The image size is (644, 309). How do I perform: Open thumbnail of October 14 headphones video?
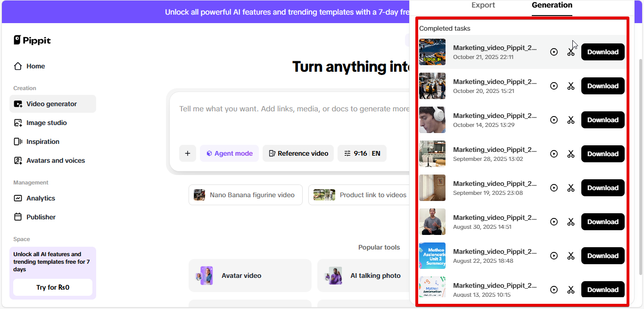tap(432, 120)
